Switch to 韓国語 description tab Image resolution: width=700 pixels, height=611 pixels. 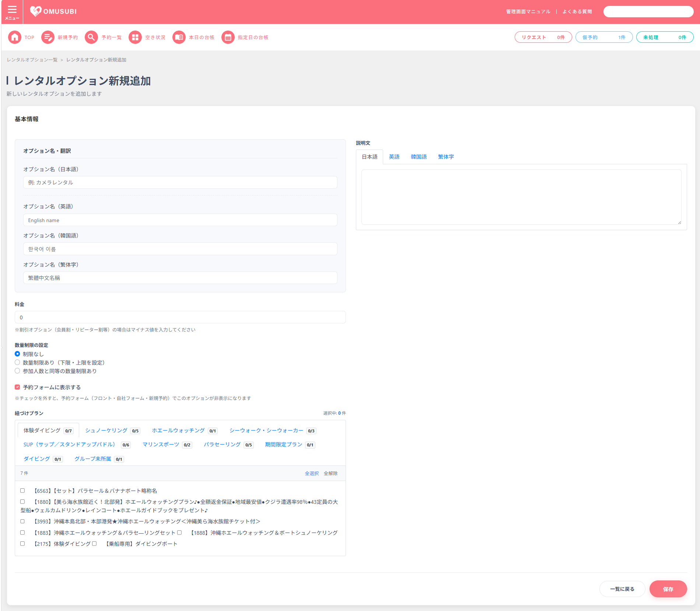coord(419,157)
